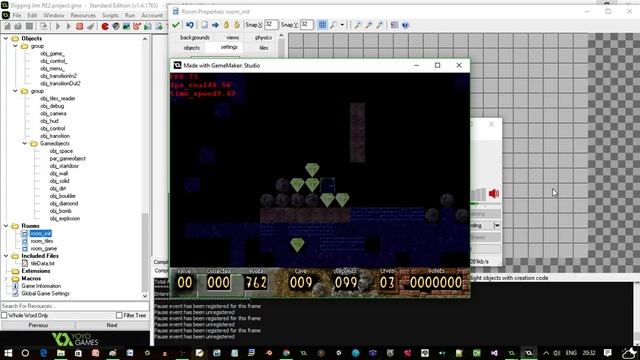Viewport: 640px width, 360px height.
Task: Select obj_tiles_reader in the resource tree
Action: tap(58, 98)
